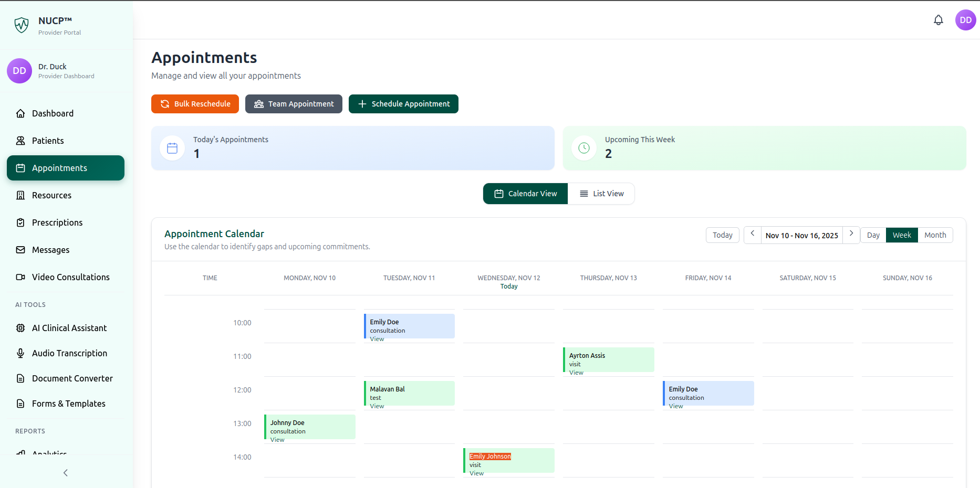
Task: Open the Appointments section from the sidebar
Action: (x=59, y=168)
